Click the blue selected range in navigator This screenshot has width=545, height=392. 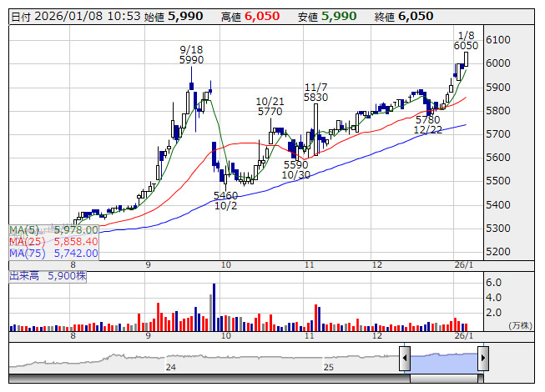443,359
